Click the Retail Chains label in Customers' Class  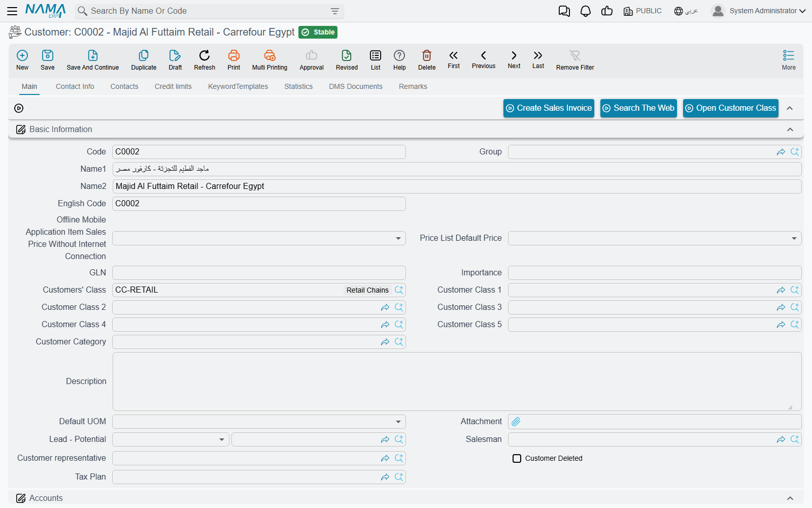click(367, 290)
